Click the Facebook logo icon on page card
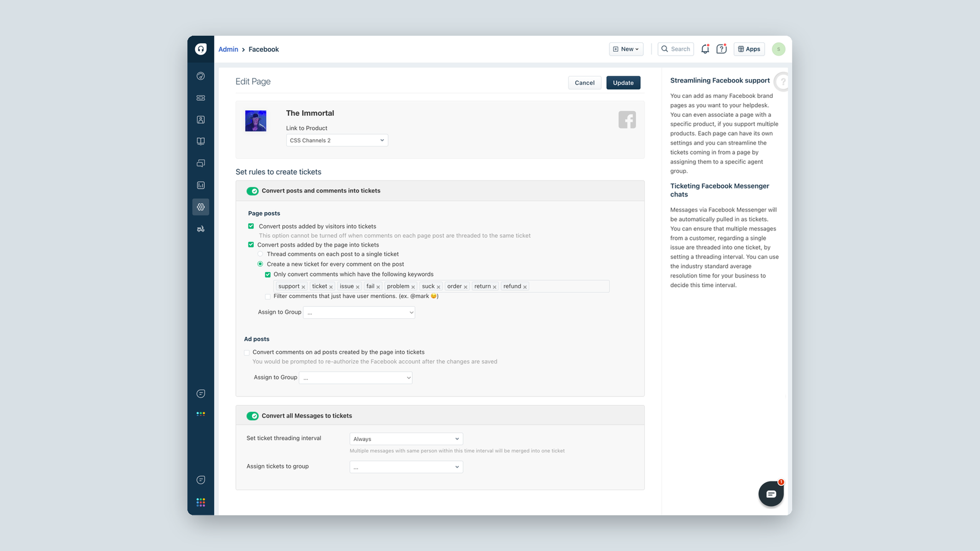 [627, 120]
